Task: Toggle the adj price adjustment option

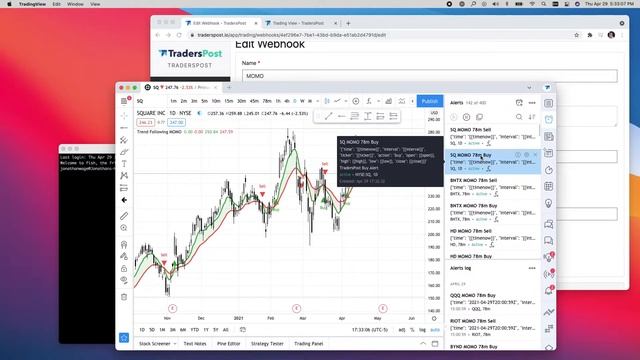Action: pyautogui.click(x=402, y=330)
